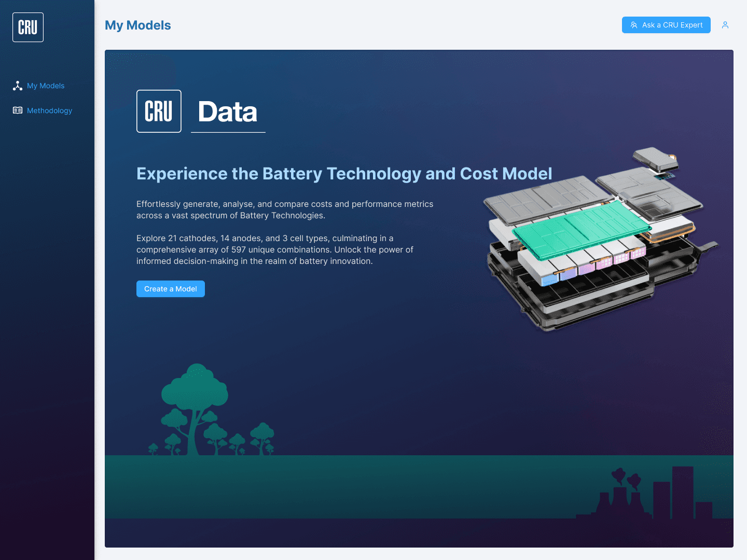
Task: Click the Methodology book icon
Action: 18,110
